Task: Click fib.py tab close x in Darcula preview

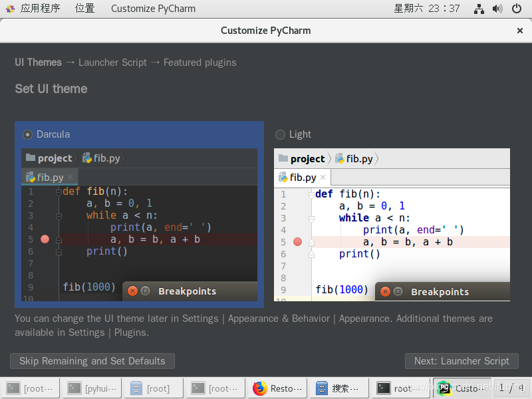Action: (x=70, y=177)
